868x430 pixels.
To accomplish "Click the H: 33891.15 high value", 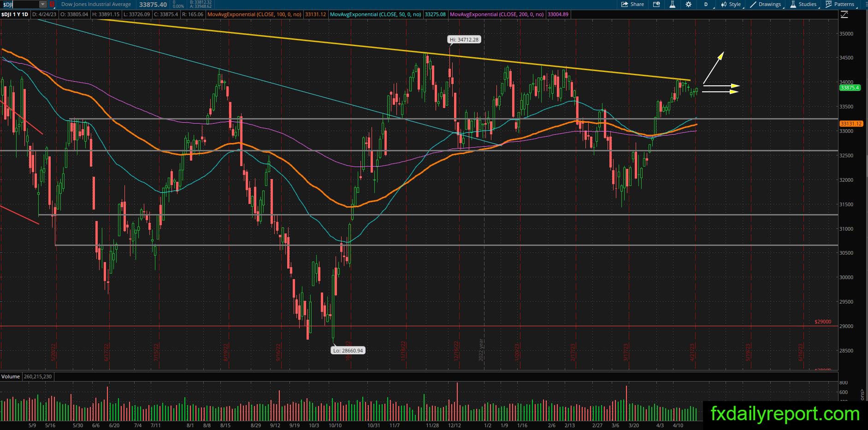I will pos(106,14).
